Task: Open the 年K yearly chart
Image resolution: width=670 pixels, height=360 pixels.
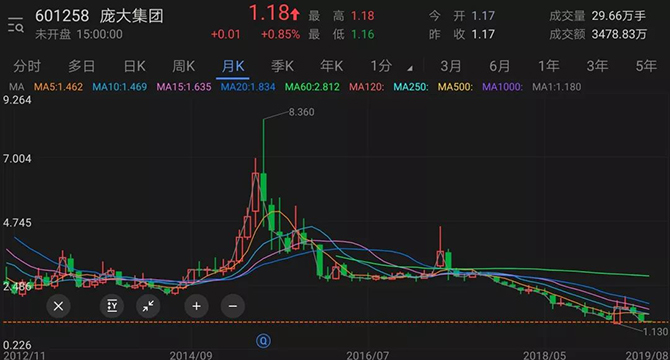Action: (x=332, y=66)
